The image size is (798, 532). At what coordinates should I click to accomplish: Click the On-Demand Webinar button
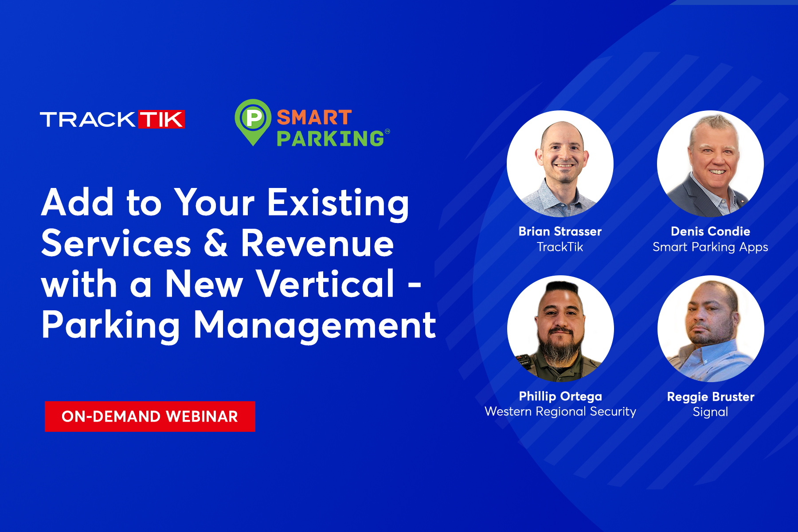pyautogui.click(x=150, y=416)
